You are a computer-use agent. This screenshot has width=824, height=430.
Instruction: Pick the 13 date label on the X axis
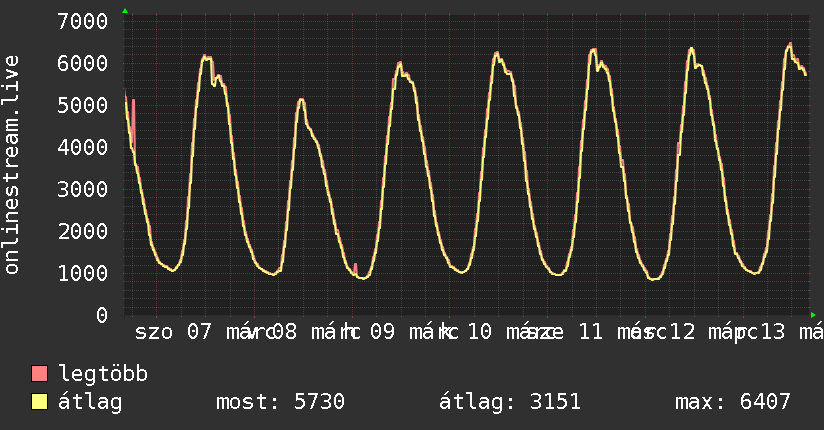pos(772,333)
